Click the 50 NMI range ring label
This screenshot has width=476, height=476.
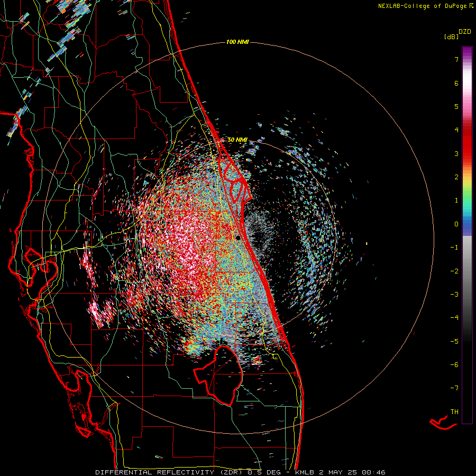tap(237, 140)
